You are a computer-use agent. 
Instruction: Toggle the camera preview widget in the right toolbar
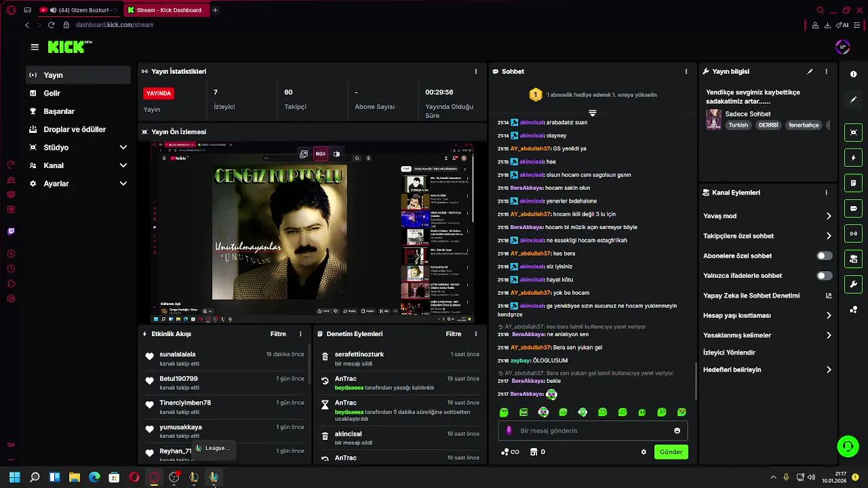tap(854, 259)
